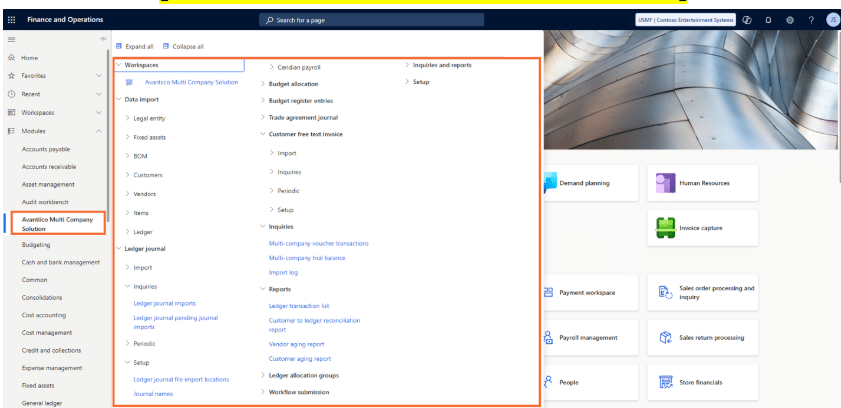Select Avantiico Multi Company Solution module

click(57, 224)
